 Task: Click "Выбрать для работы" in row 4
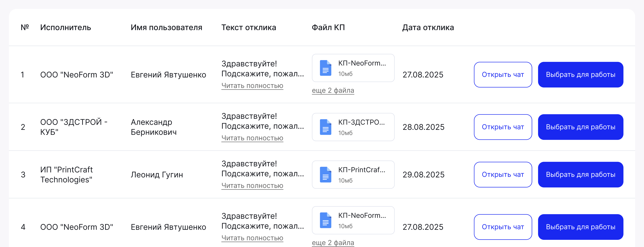tap(581, 227)
